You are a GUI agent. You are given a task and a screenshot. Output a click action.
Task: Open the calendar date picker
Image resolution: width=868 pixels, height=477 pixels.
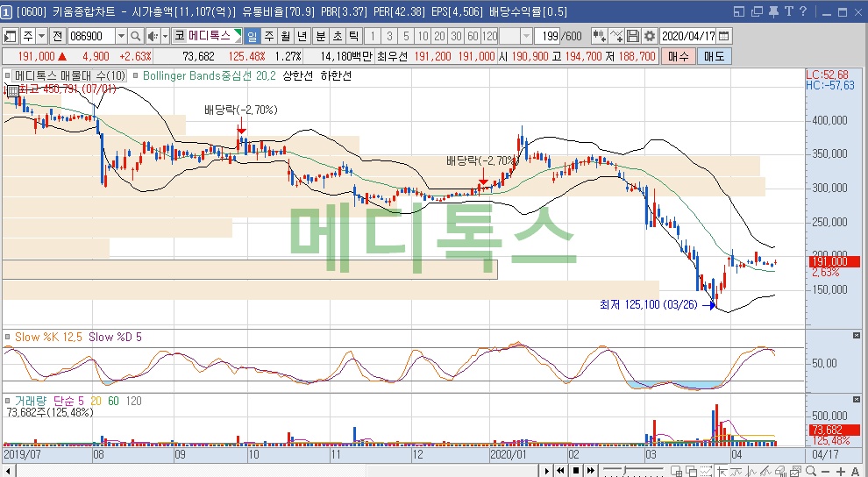pyautogui.click(x=723, y=37)
